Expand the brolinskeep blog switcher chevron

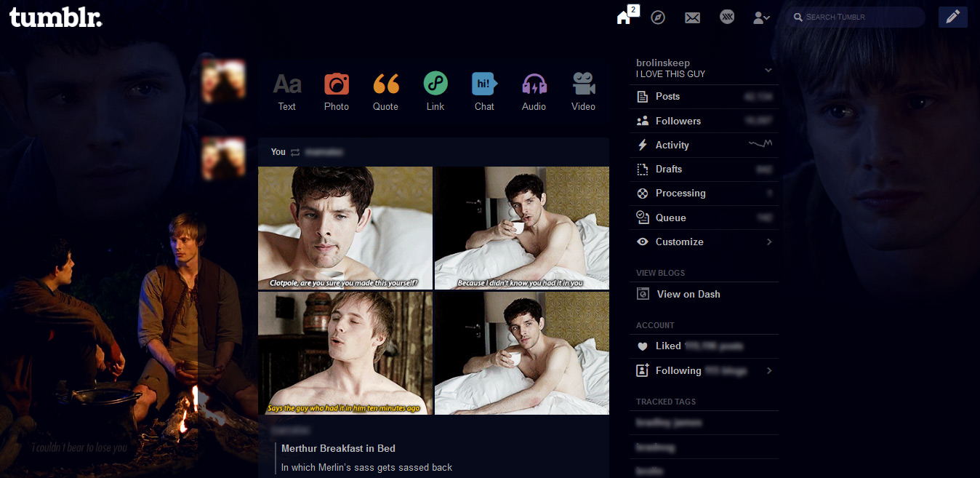(768, 71)
